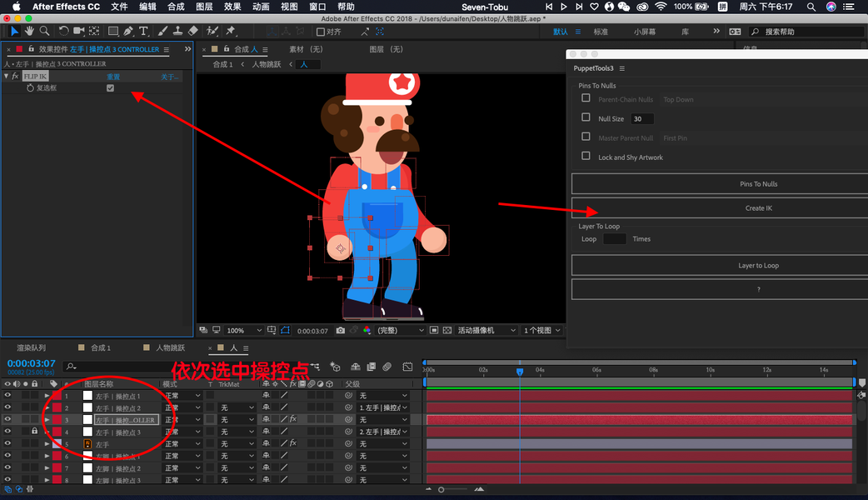Switch to the 人物跳跃 timeline tab
This screenshot has width=868, height=500.
pos(170,347)
